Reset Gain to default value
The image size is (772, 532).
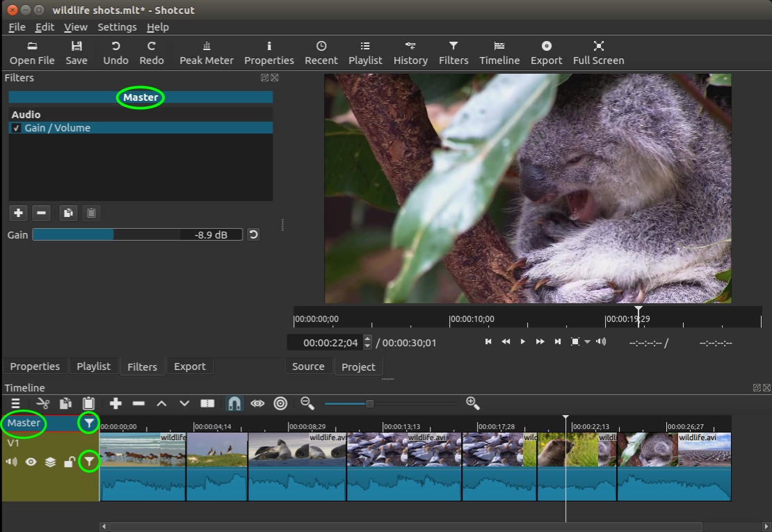pos(253,234)
